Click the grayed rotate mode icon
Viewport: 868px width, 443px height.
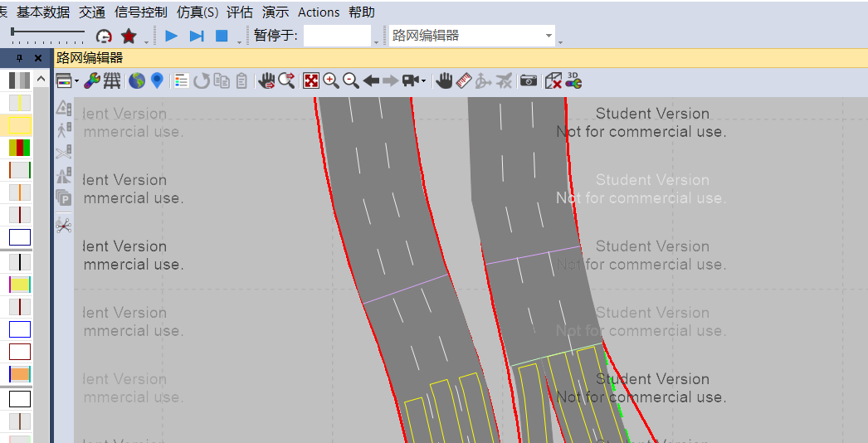[483, 80]
